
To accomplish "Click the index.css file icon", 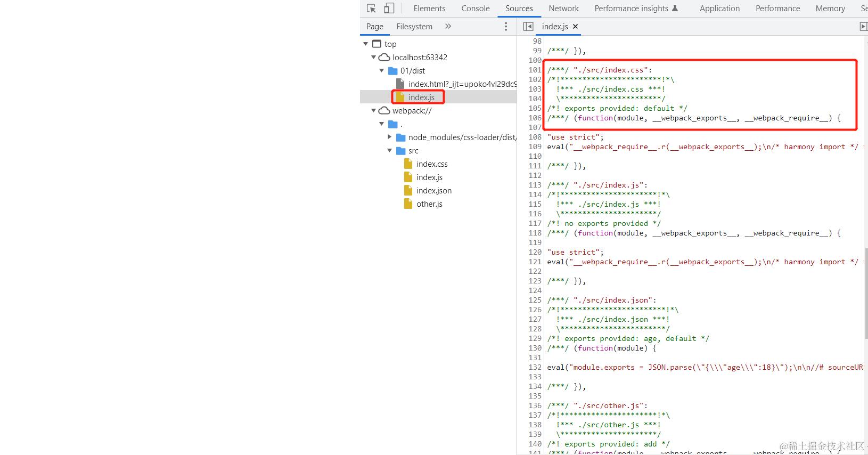I will [408, 164].
